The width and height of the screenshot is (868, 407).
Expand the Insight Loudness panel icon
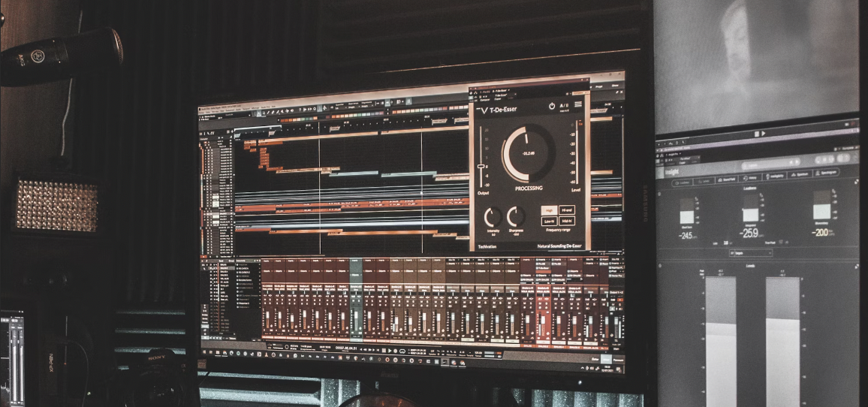pyautogui.click(x=857, y=182)
